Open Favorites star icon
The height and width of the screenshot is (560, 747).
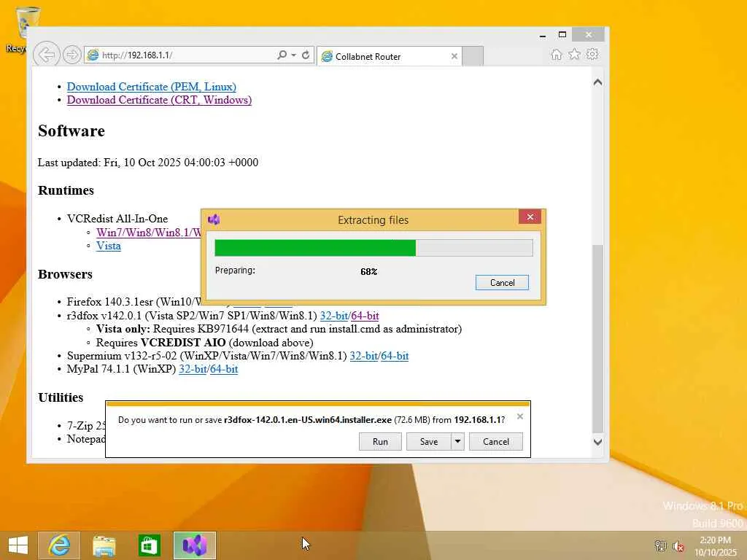(x=574, y=54)
